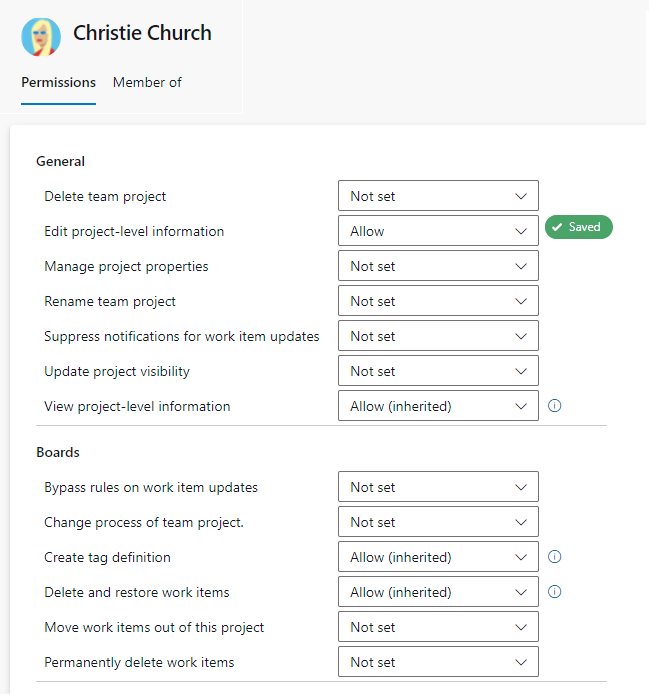Expand Permanently delete work items dropdown

pos(438,662)
